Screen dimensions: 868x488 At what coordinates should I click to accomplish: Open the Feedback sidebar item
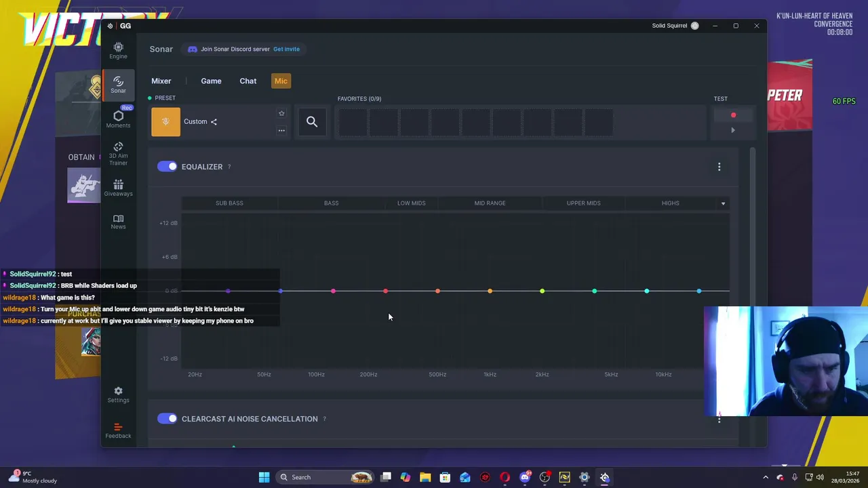click(x=118, y=430)
